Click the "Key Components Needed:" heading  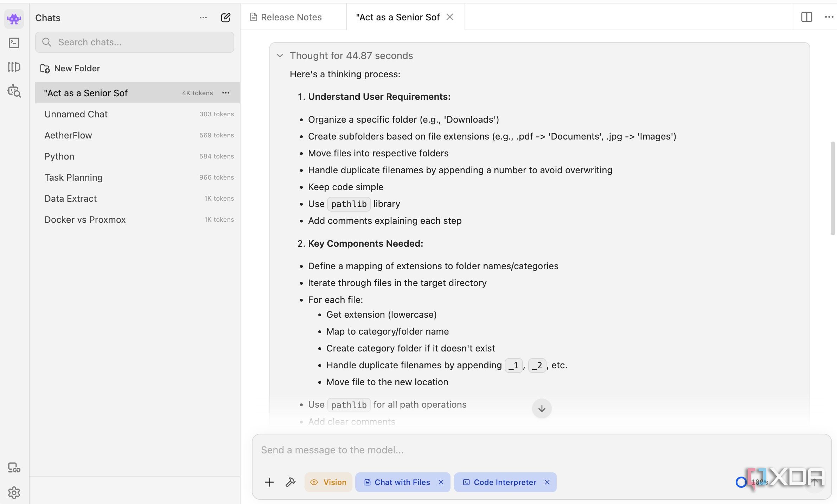365,244
